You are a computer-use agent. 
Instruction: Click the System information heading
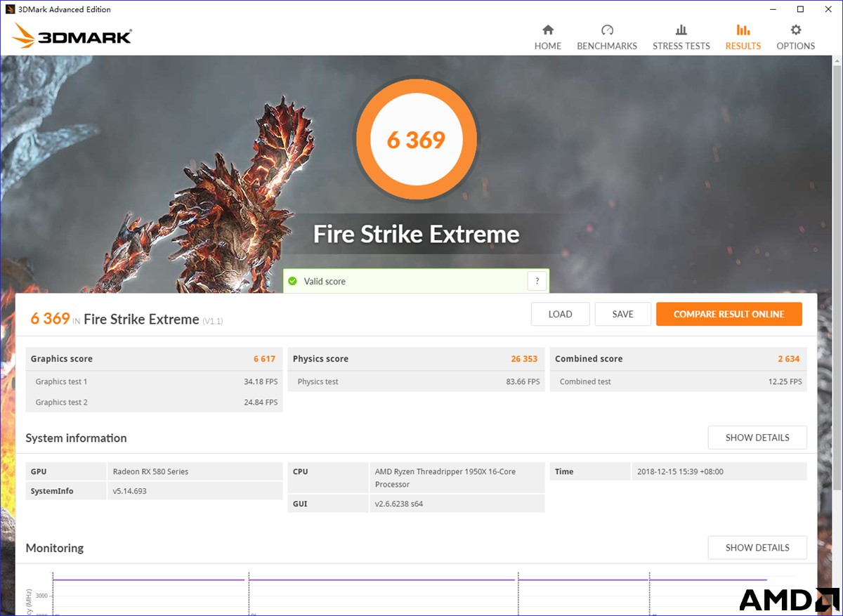pyautogui.click(x=76, y=438)
